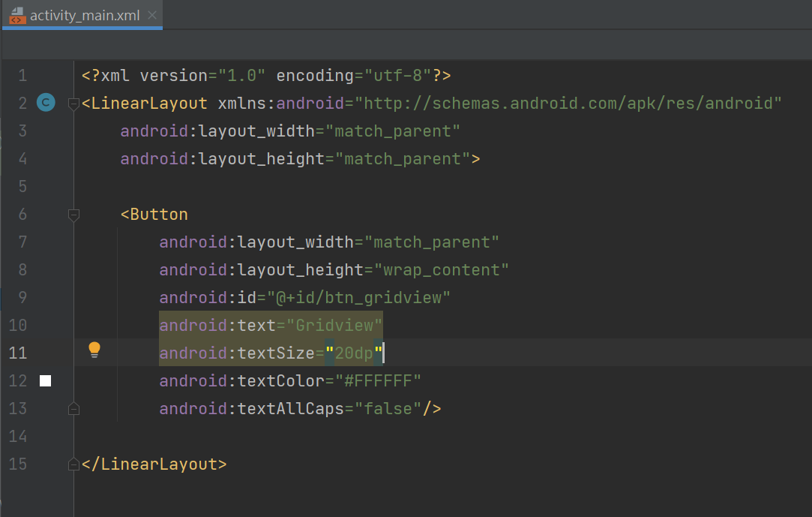Switch to the activity_main.xml tab
812x517 pixels.
click(84, 16)
